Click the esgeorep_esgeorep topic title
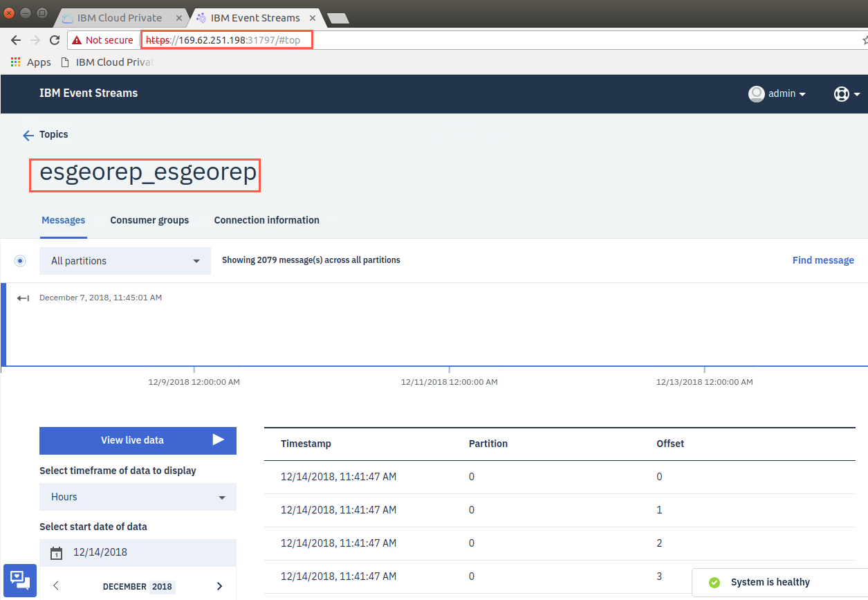The width and height of the screenshot is (868, 600). pyautogui.click(x=148, y=172)
